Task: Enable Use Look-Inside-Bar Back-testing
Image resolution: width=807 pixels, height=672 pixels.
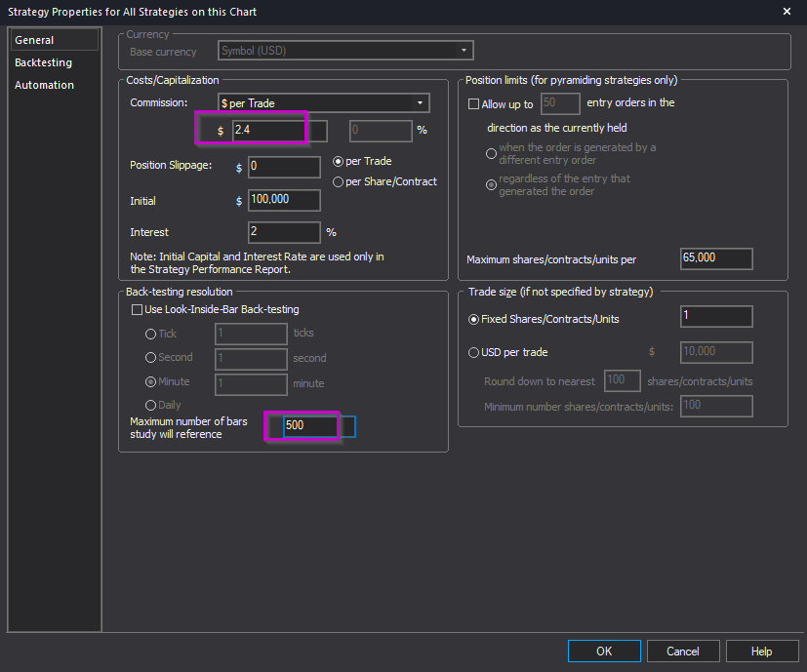Action: [x=138, y=310]
